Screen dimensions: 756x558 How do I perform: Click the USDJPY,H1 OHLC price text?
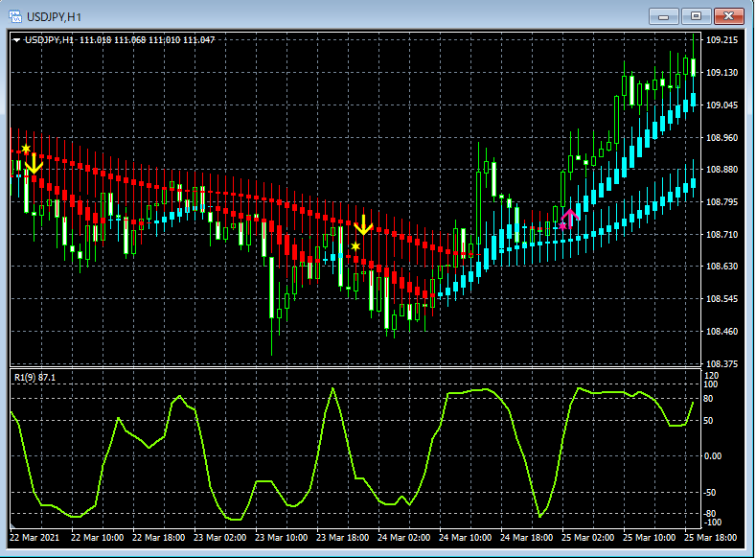click(120, 40)
